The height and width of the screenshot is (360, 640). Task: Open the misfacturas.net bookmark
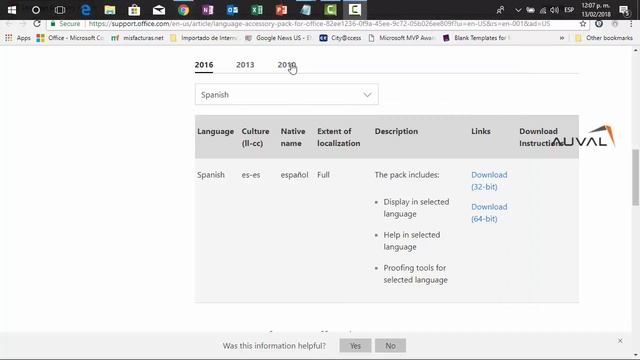click(x=138, y=38)
